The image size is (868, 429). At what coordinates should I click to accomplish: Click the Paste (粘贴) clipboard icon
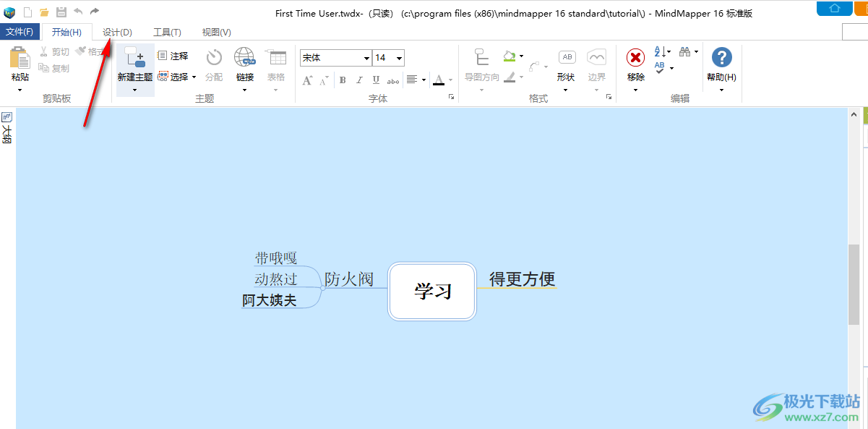[20, 58]
